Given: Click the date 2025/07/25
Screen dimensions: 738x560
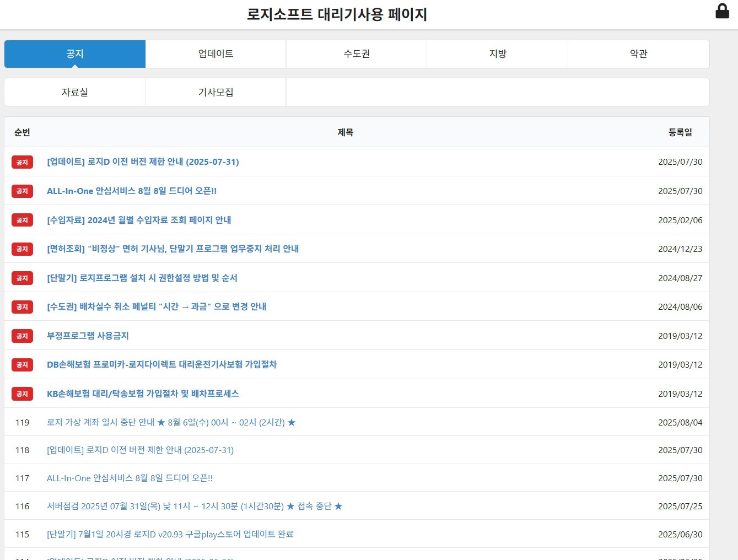Looking at the screenshot, I should (x=680, y=506).
